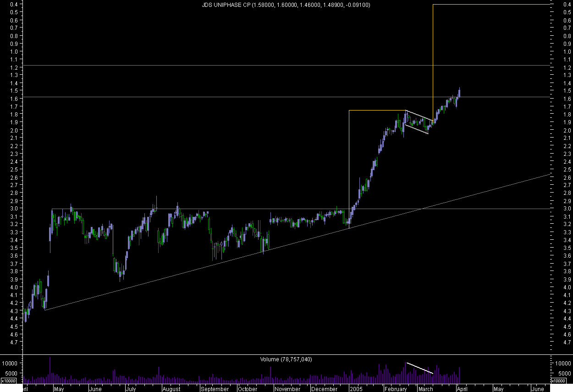Click the white declining volume trend line
The height and width of the screenshot is (392, 573).
click(420, 368)
